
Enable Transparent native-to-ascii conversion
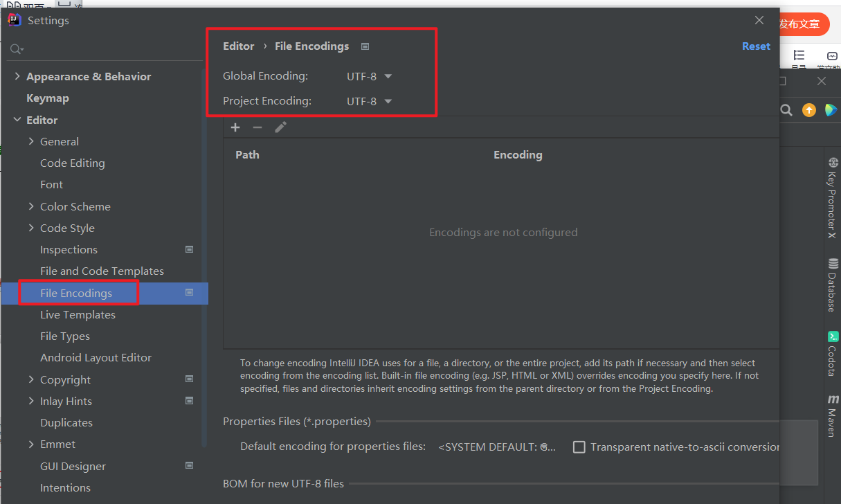(579, 447)
